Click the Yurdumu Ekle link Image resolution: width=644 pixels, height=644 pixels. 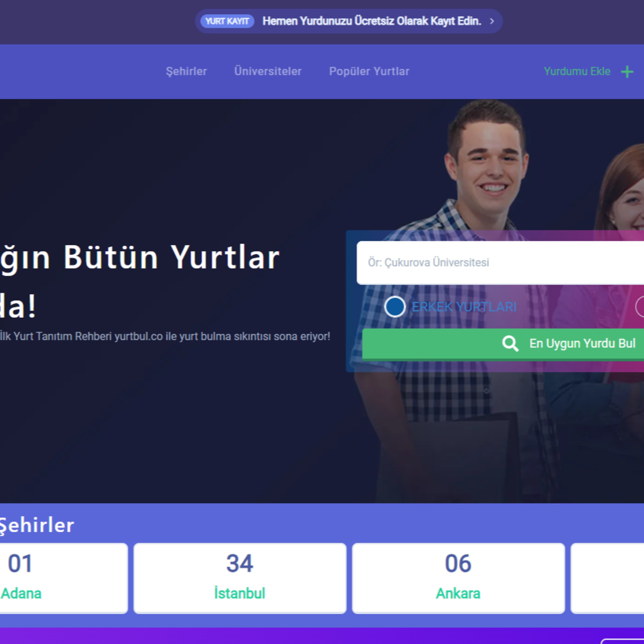click(577, 71)
